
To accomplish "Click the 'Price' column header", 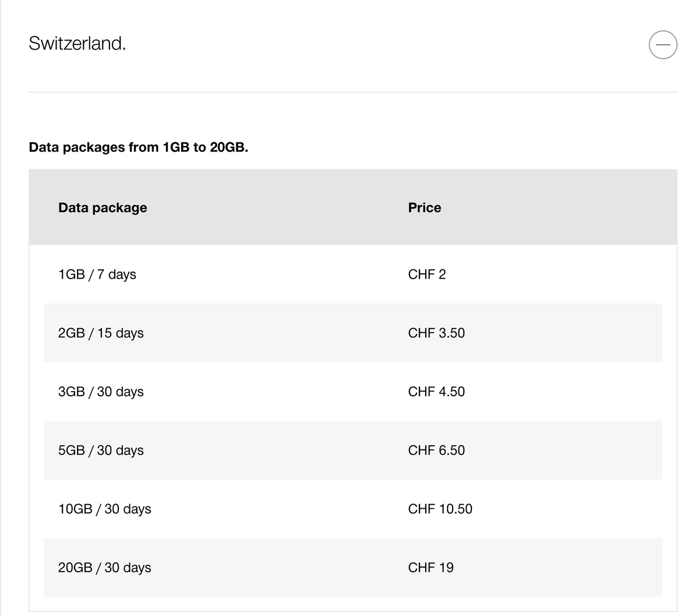I will click(x=425, y=207).
